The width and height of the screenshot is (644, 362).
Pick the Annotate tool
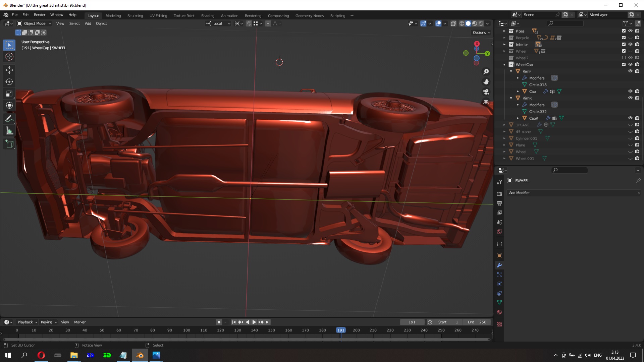pyautogui.click(x=9, y=119)
